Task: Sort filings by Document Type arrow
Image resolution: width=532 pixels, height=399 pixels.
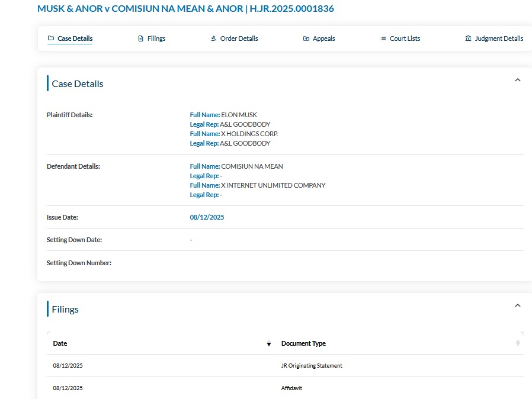Action: coord(518,343)
